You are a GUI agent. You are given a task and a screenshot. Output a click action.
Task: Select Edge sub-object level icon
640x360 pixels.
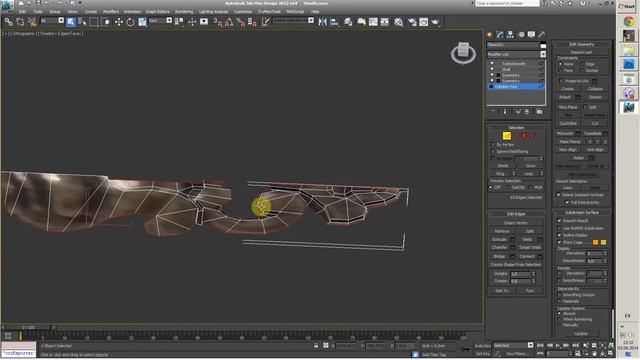pyautogui.click(x=507, y=136)
